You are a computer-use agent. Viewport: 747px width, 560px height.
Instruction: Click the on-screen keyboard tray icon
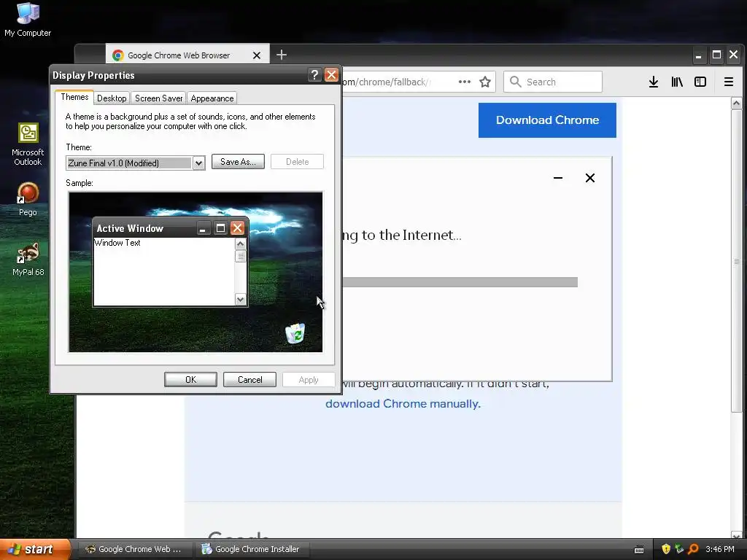point(639,550)
